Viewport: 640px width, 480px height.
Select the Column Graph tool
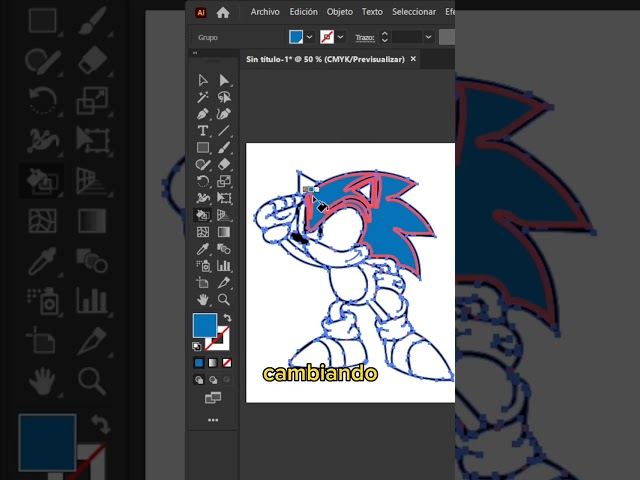tap(224, 266)
